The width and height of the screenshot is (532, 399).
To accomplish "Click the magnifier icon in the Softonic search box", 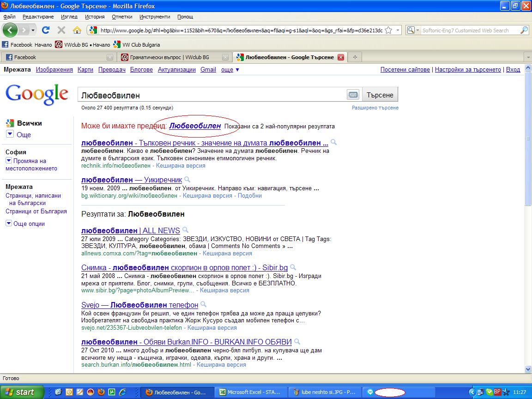I will click(524, 30).
